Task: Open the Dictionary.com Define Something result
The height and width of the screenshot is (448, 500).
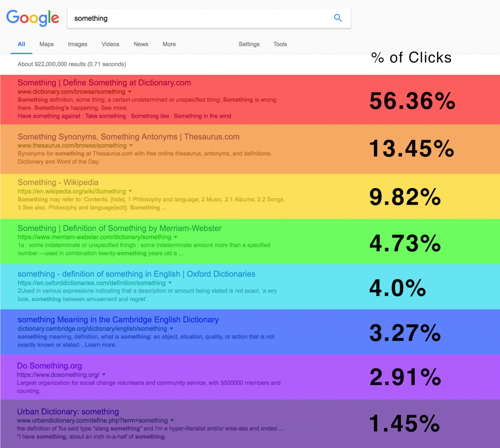Action: [x=104, y=83]
